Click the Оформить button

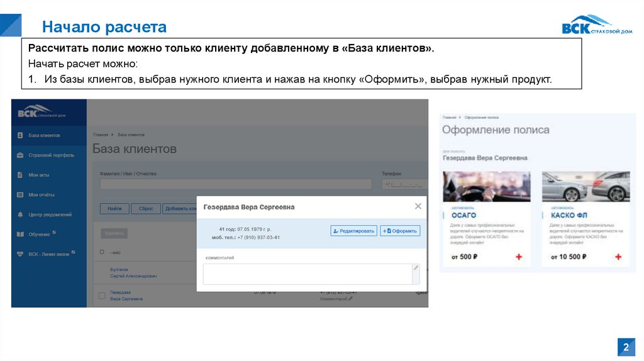400,231
